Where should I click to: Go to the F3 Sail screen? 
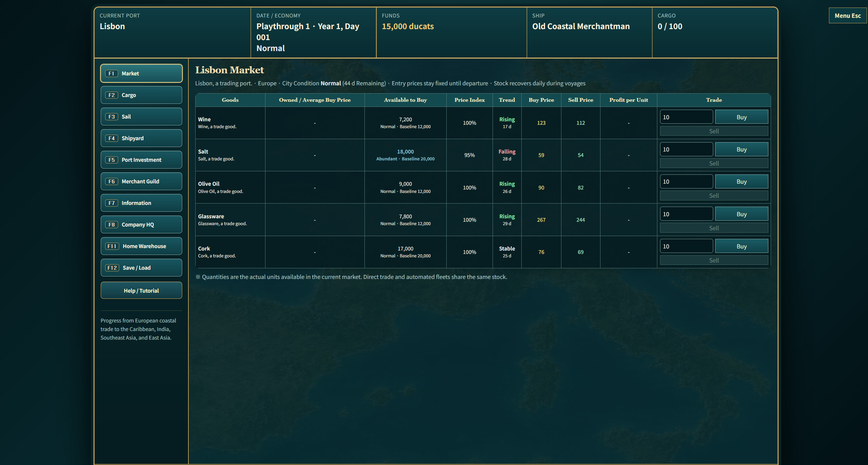coord(141,117)
